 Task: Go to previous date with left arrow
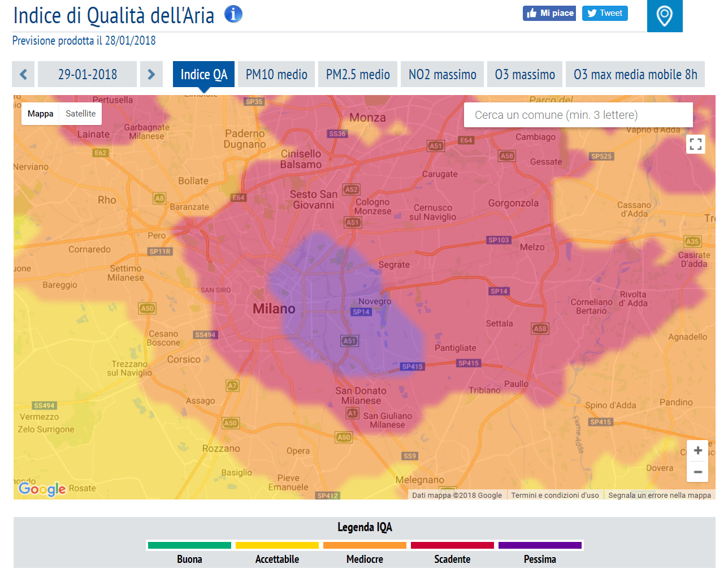(23, 74)
